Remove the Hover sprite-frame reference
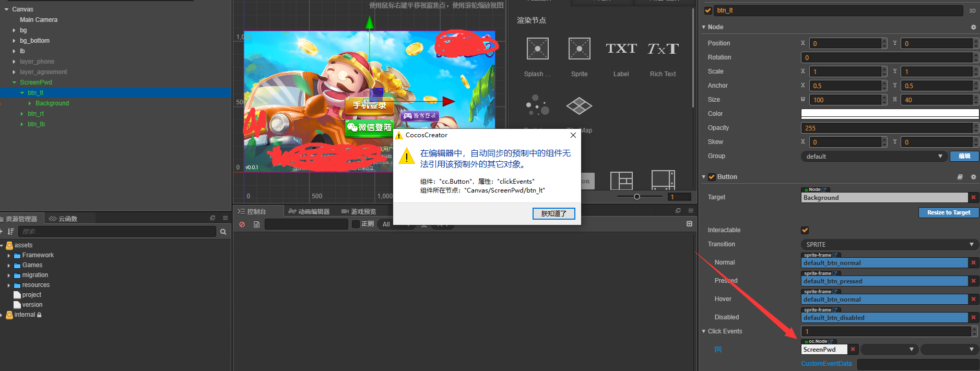Screen dimensions: 980x371 [x=973, y=299]
